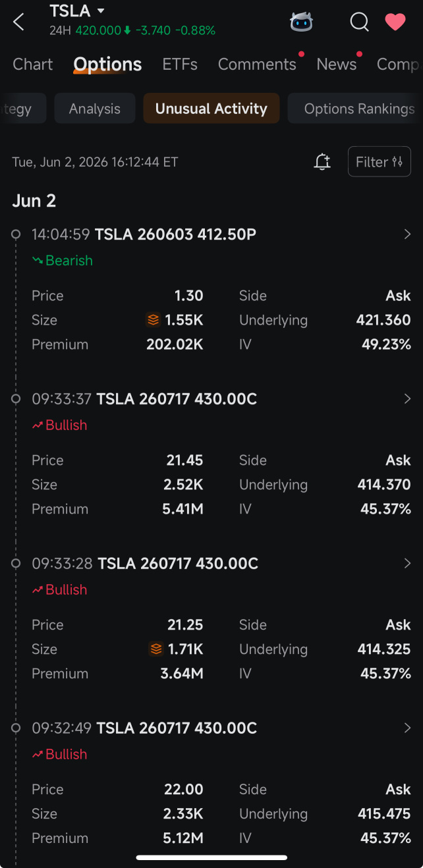Expand the 09:32:49 430.00C entry chevron
423x868 pixels.
pos(407,728)
